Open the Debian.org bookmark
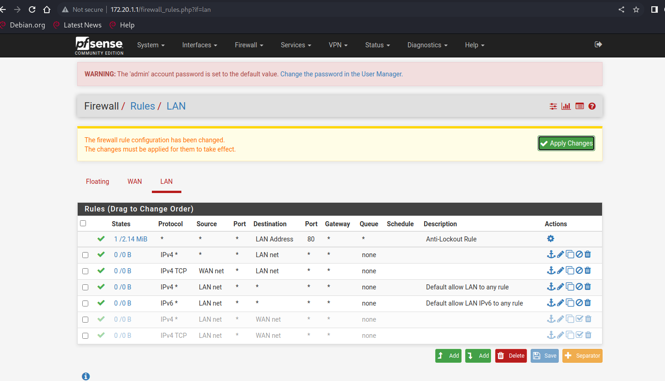The height and width of the screenshot is (381, 665). (23, 25)
